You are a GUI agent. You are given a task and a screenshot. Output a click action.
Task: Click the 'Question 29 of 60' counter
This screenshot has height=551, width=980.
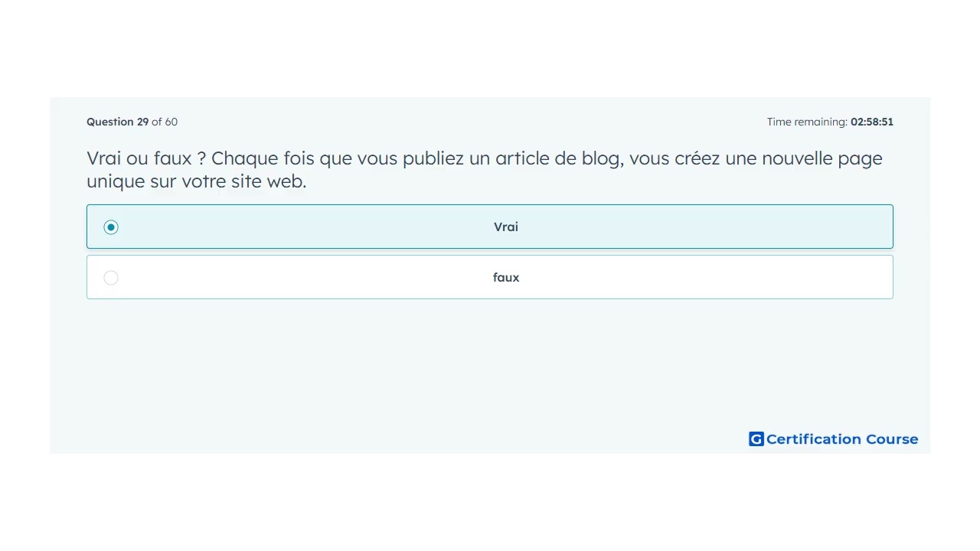pyautogui.click(x=132, y=122)
